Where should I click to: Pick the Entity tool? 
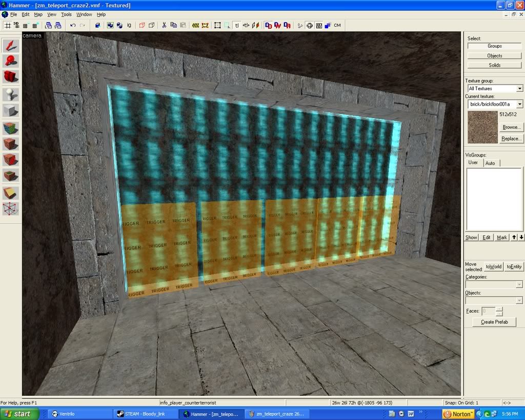[11, 94]
